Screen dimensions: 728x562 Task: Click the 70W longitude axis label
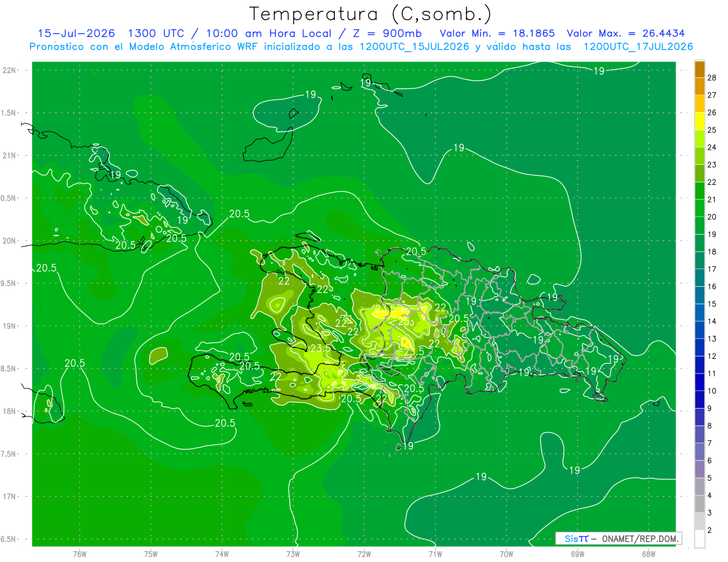506,554
